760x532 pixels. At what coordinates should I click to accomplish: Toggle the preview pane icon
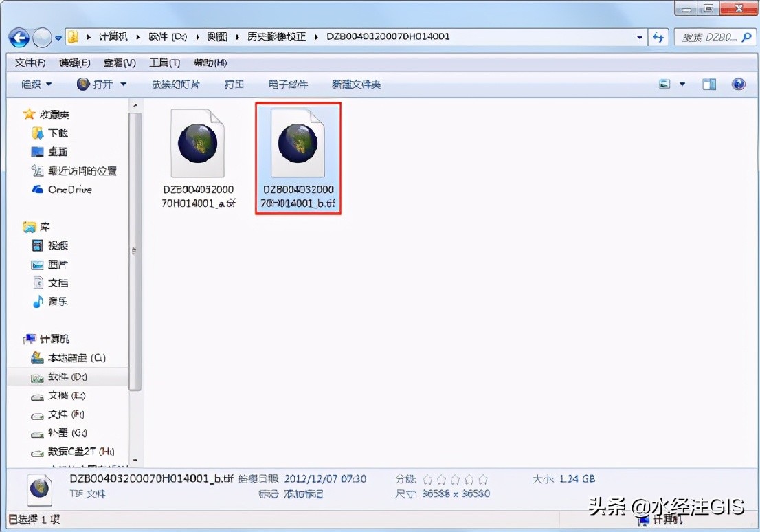(709, 85)
